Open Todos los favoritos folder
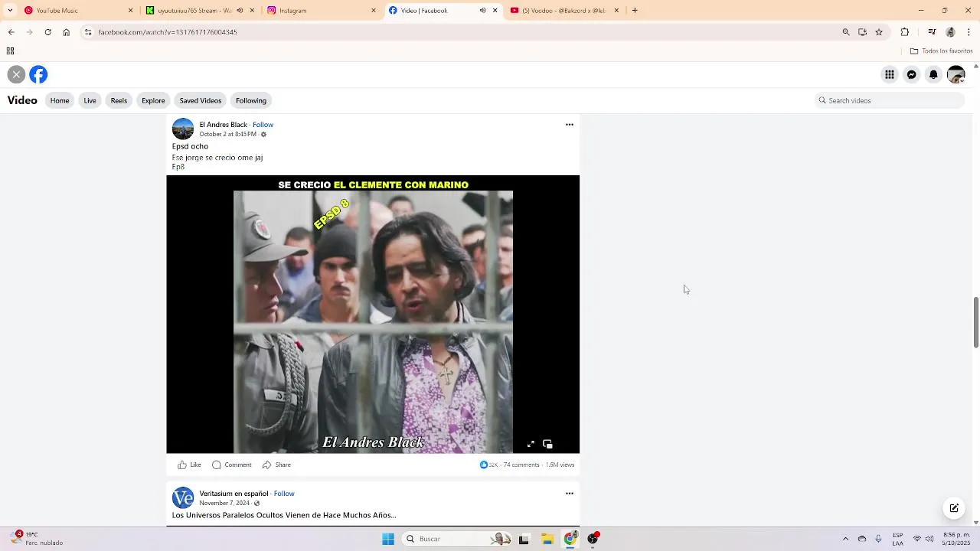 (x=942, y=51)
